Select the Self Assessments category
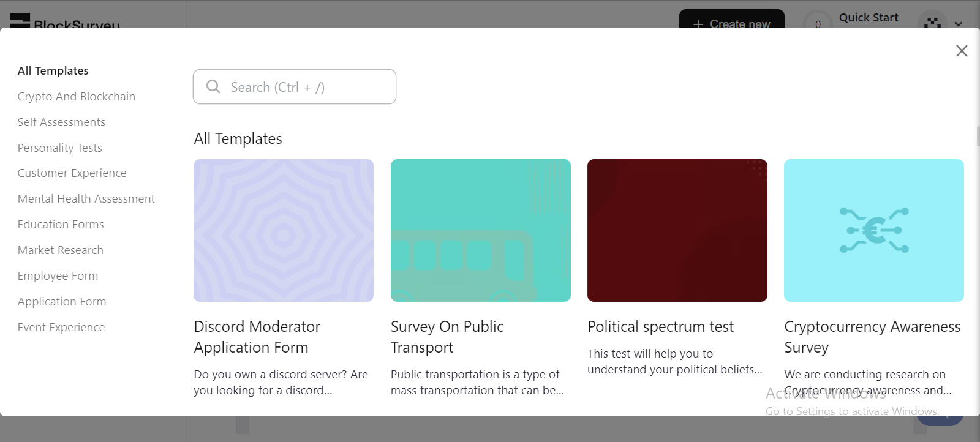Screen dimensions: 980x442 pyautogui.click(x=61, y=122)
